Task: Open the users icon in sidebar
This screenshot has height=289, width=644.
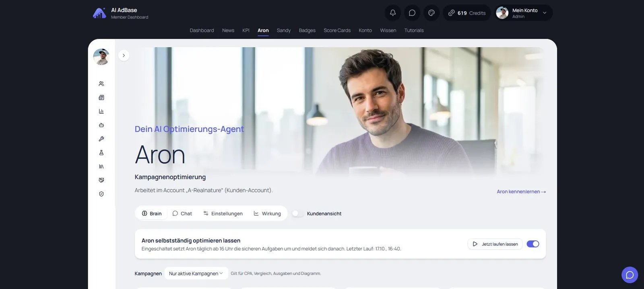Action: (x=101, y=84)
